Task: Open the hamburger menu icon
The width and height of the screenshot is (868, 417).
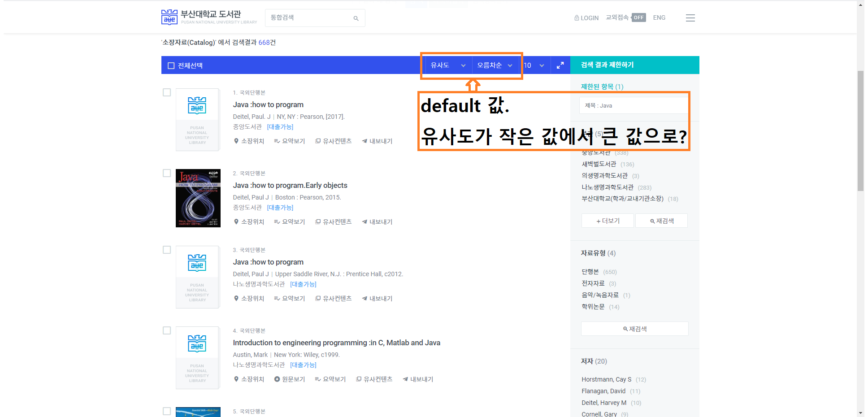Action: (x=690, y=18)
